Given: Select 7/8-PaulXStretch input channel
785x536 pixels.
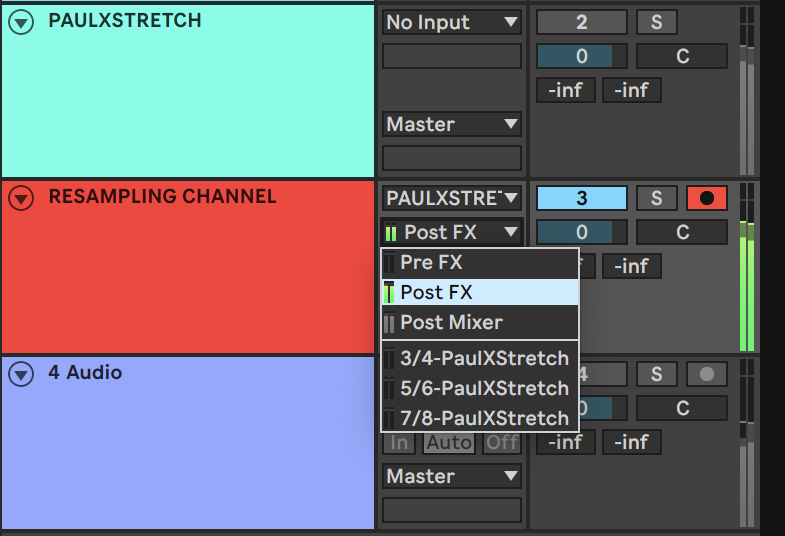Looking at the screenshot, I should click(480, 418).
